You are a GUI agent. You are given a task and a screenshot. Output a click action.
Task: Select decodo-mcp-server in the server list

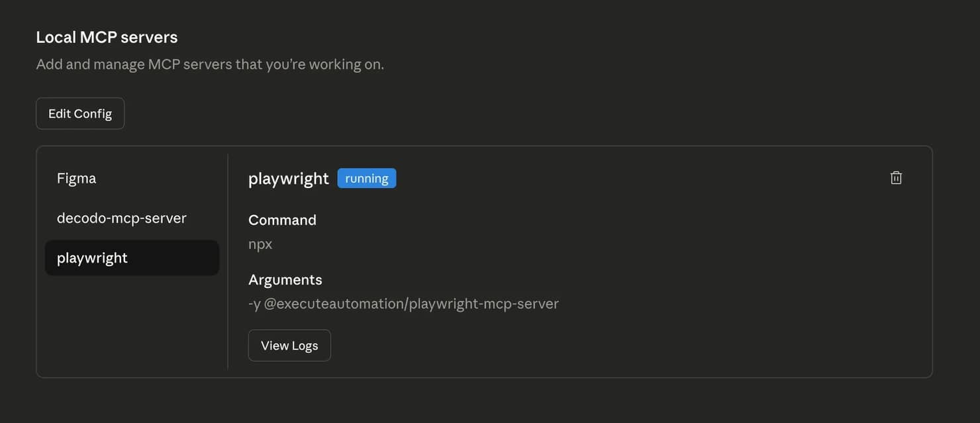122,218
